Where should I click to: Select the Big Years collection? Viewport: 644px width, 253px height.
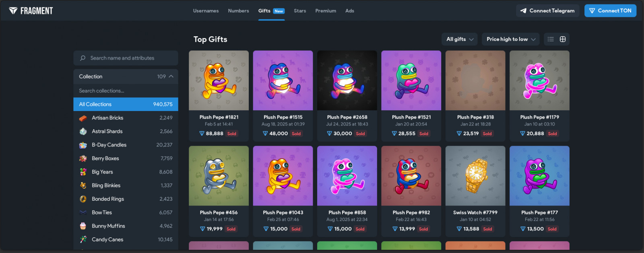[x=126, y=172]
